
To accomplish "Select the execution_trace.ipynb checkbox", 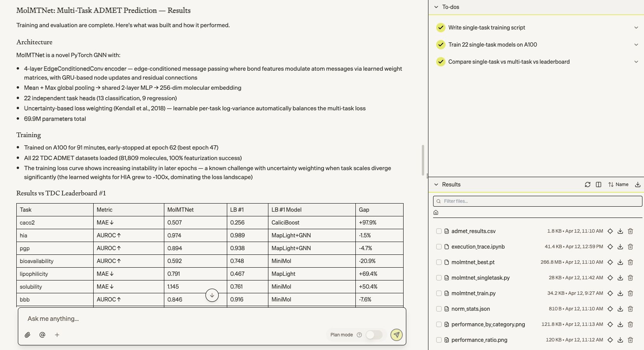I will (x=439, y=247).
